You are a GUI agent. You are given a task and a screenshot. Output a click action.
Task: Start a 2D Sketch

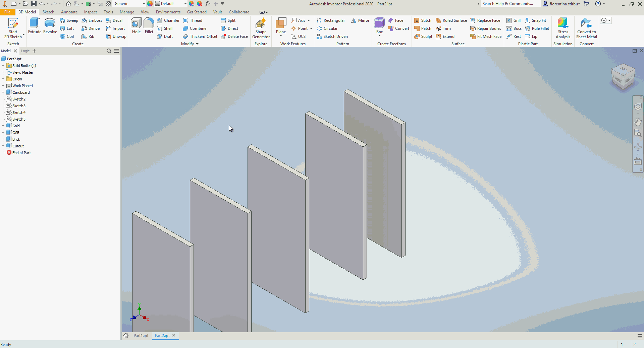(13, 28)
